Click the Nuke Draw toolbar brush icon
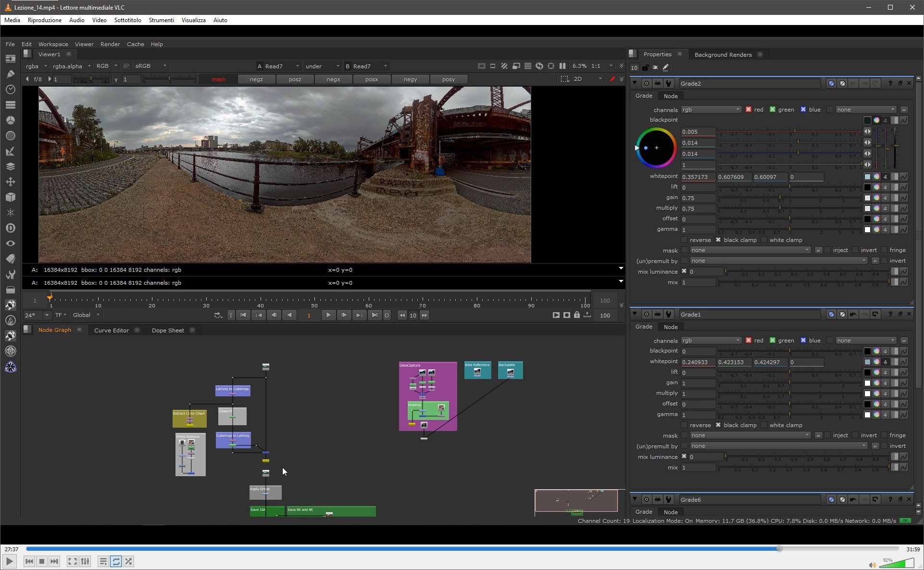 pos(10,74)
